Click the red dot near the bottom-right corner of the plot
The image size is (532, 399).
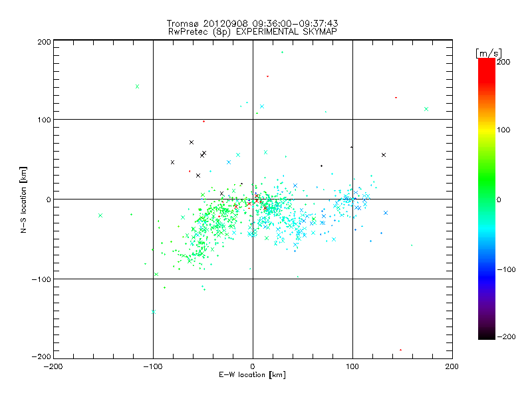[x=401, y=350]
